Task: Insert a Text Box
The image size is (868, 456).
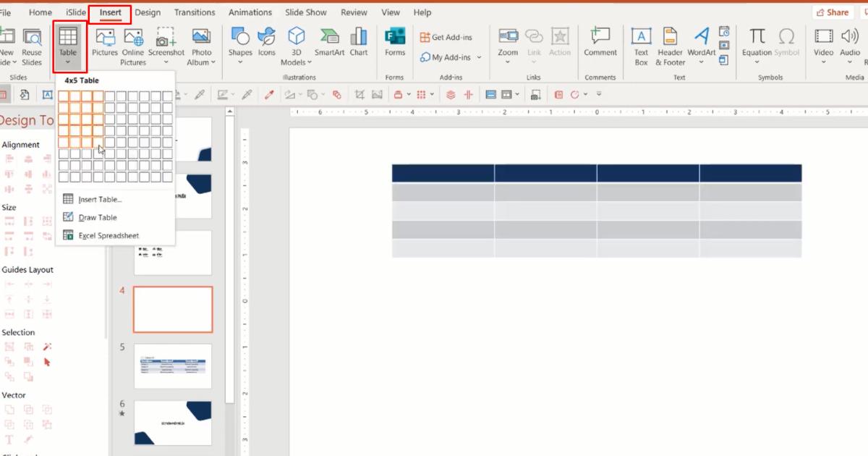Action: 642,46
